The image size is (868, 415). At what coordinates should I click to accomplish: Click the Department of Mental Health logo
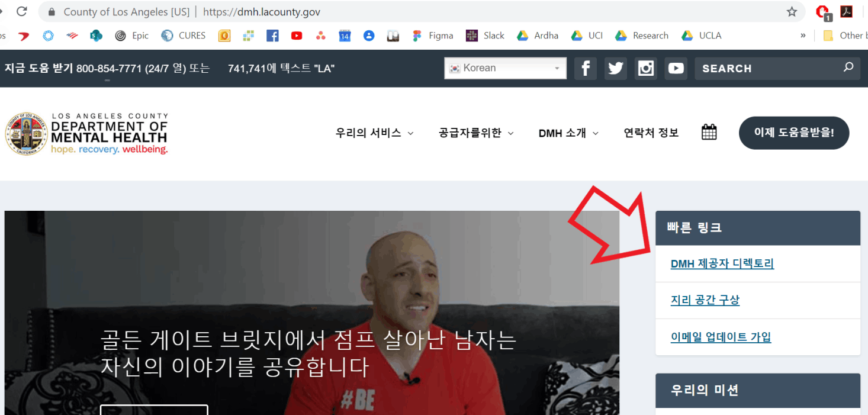point(87,133)
